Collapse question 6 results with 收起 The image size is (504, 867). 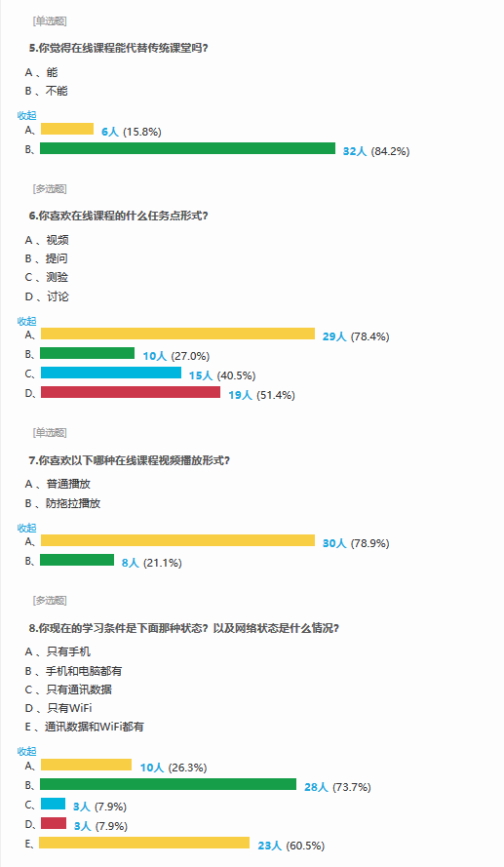click(x=26, y=321)
